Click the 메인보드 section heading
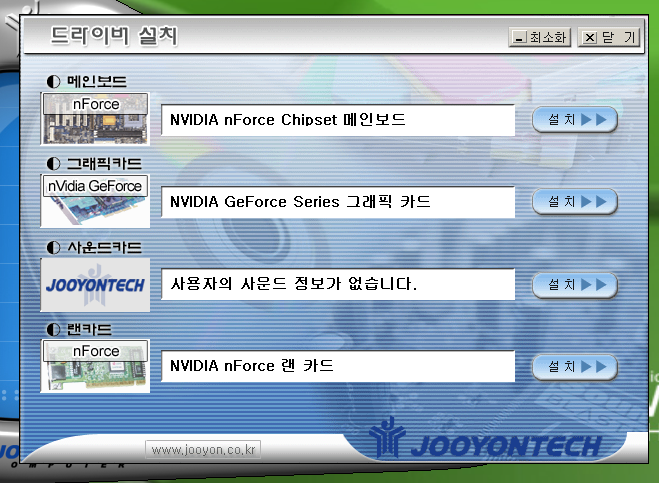 (97, 81)
